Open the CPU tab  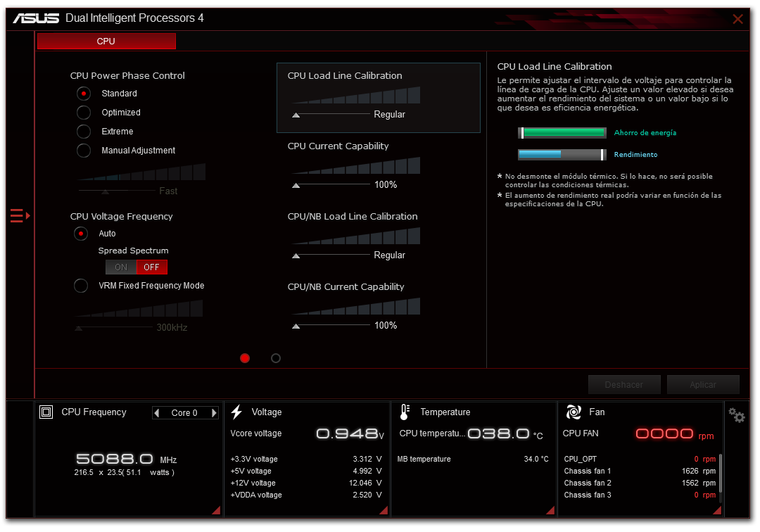click(x=106, y=42)
